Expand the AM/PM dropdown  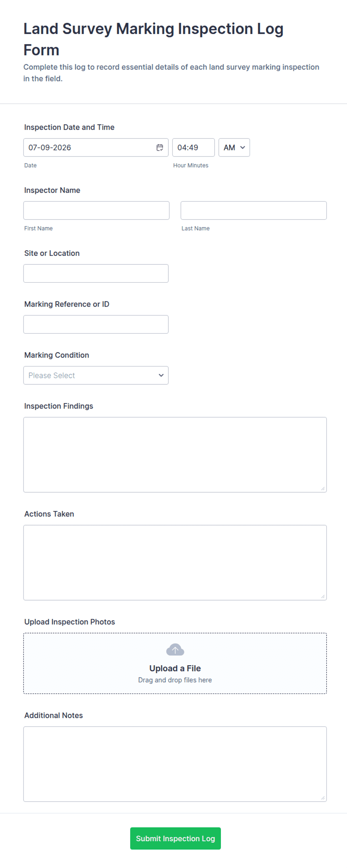tap(234, 148)
